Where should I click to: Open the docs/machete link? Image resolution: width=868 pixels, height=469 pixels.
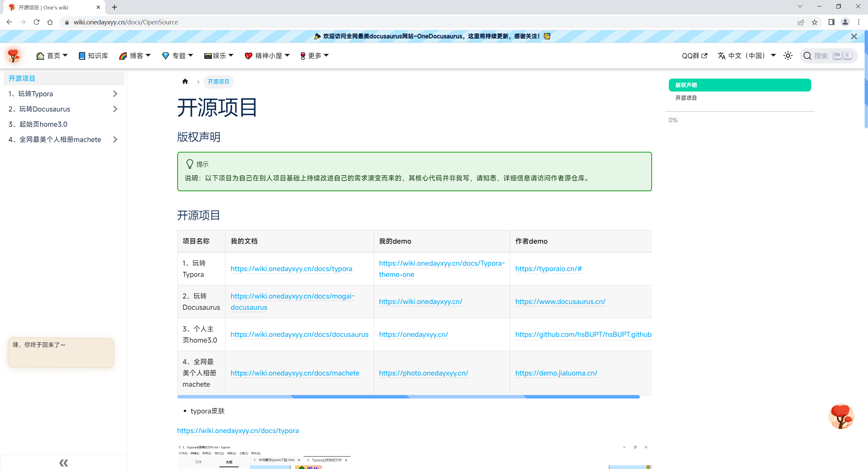tap(295, 373)
